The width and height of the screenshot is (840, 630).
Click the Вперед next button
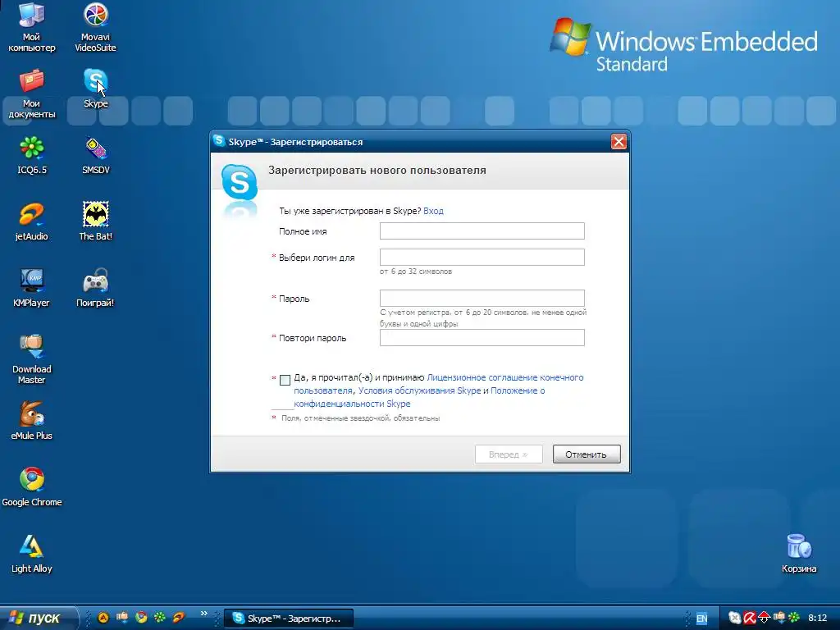coord(509,454)
